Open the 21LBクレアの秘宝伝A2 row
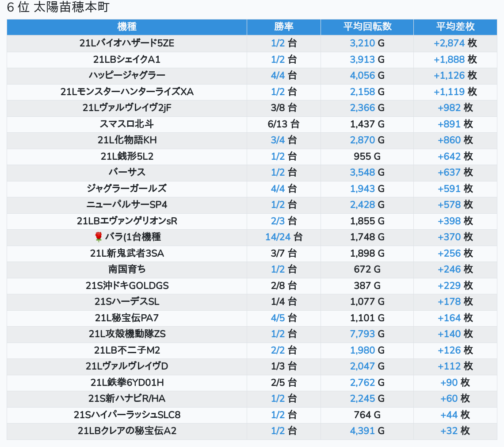Viewport: 504px width, 447px height. tap(127, 431)
